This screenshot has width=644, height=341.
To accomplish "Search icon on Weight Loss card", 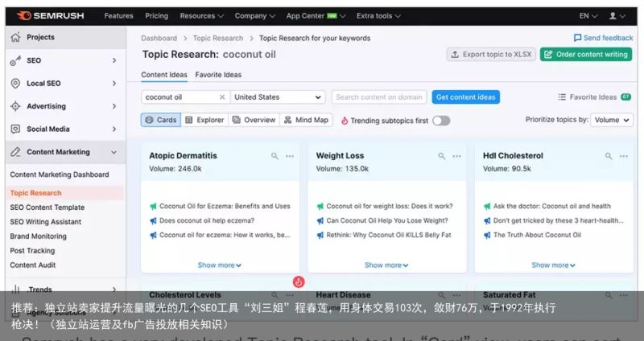I will 441,156.
